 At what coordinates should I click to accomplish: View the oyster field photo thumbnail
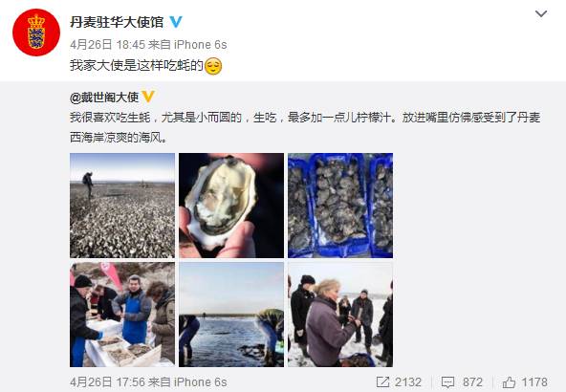pyautogui.click(x=122, y=206)
